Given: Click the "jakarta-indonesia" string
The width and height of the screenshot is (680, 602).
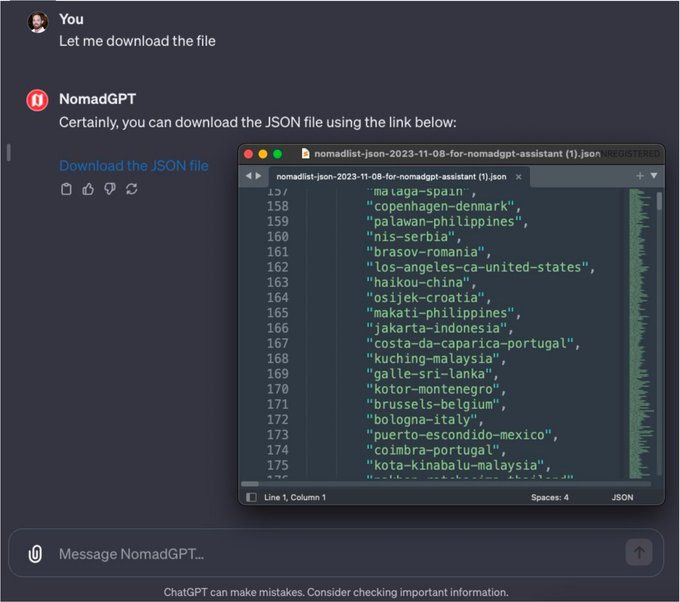Looking at the screenshot, I should point(436,328).
